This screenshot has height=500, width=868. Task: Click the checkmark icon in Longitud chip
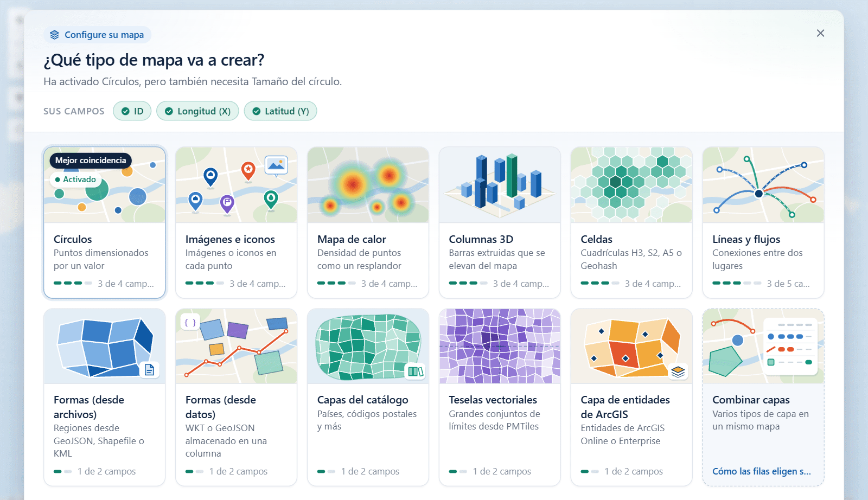pos(169,111)
